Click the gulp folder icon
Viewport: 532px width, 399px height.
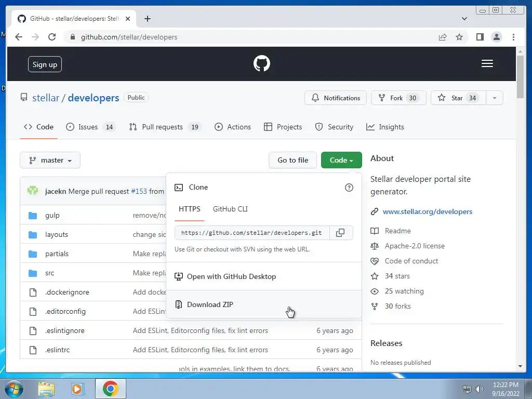(33, 215)
